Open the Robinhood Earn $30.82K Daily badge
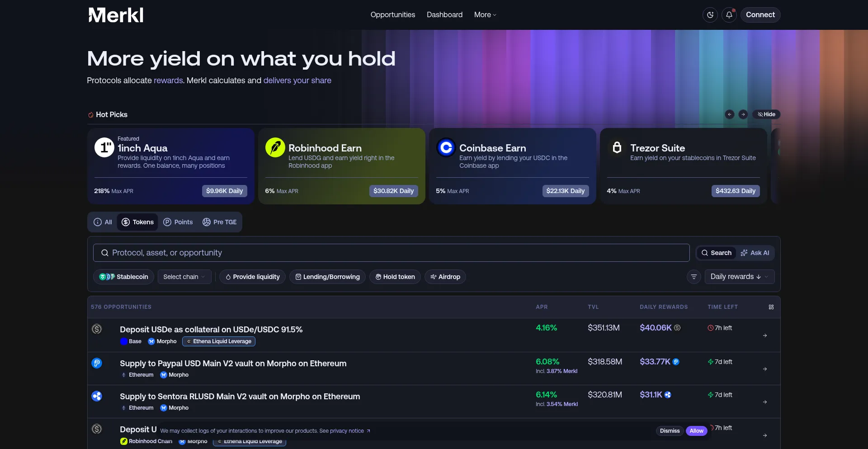Image resolution: width=868 pixels, height=449 pixels. point(394,191)
